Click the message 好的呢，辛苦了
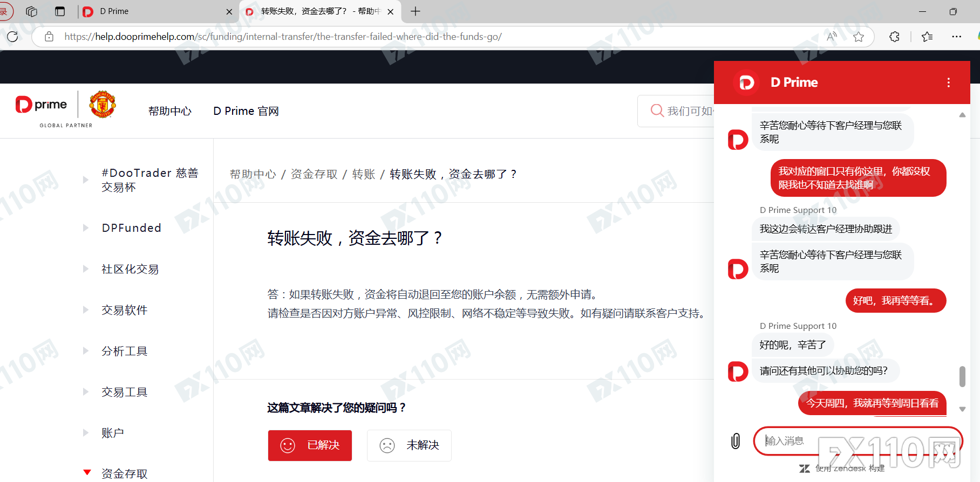This screenshot has height=482, width=980. pos(793,345)
